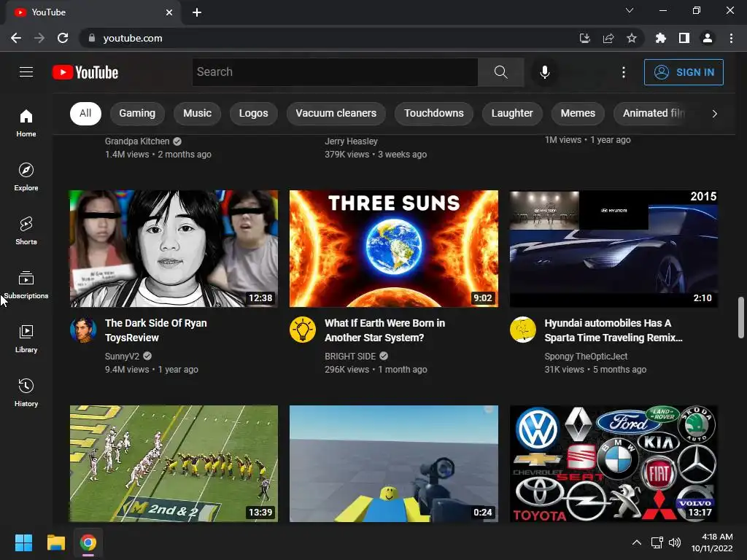The width and height of the screenshot is (747, 560).
Task: Start voice search with microphone
Action: 544,72
